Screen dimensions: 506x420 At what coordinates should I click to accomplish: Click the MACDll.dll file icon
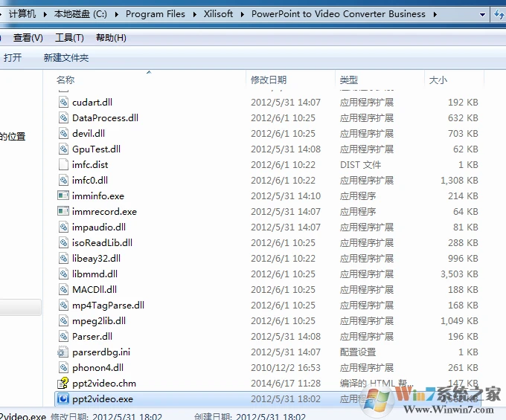tap(63, 289)
